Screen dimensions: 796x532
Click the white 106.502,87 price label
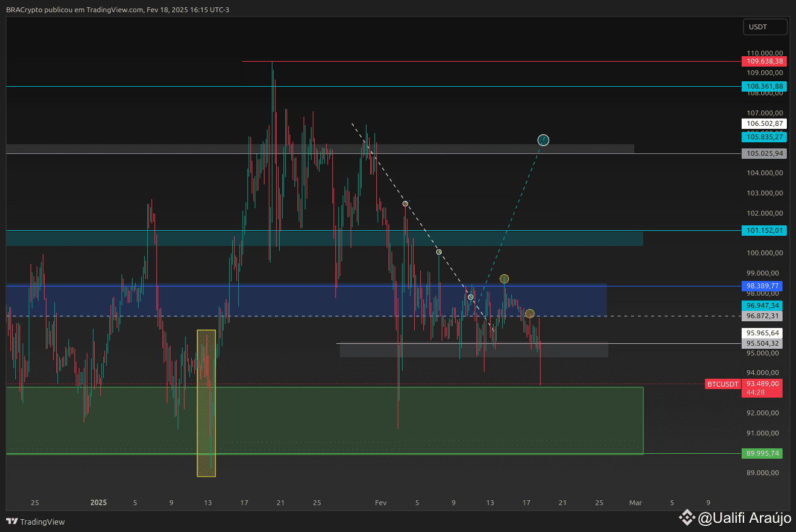click(764, 123)
